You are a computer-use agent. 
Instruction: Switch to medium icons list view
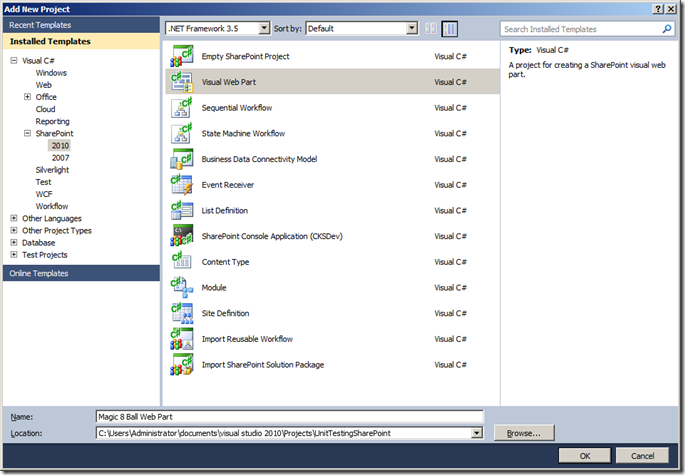(449, 29)
